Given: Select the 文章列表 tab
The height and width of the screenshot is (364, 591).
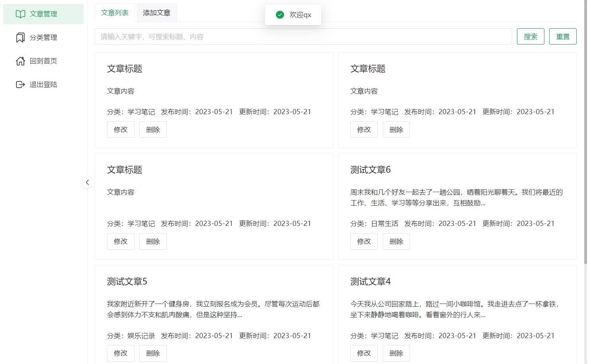Looking at the screenshot, I should coord(115,12).
